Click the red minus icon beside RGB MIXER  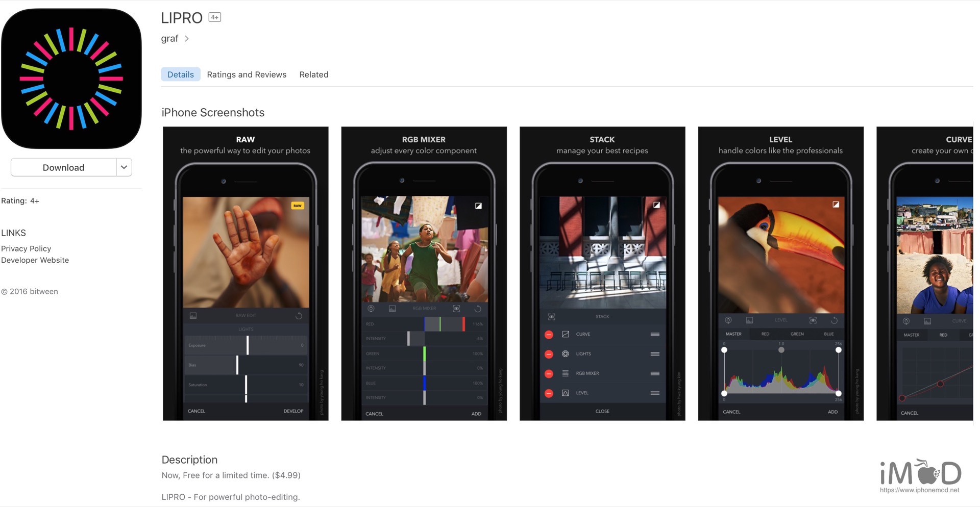(x=549, y=374)
